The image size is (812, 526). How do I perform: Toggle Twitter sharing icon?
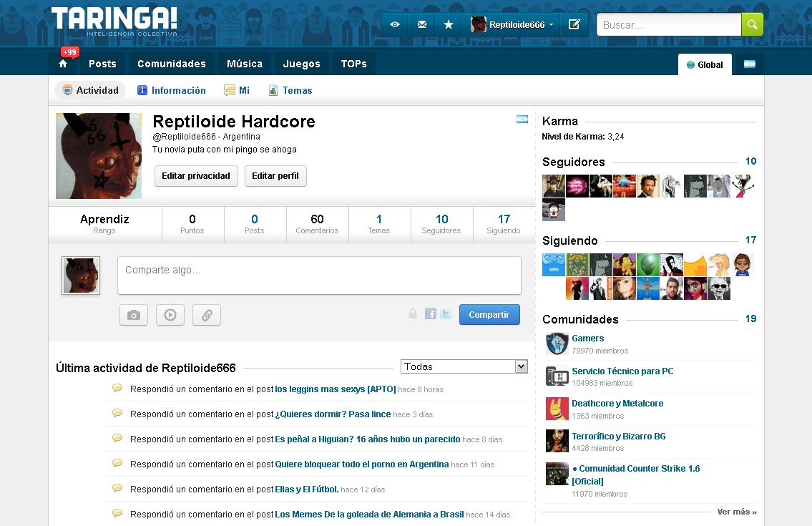(x=446, y=313)
